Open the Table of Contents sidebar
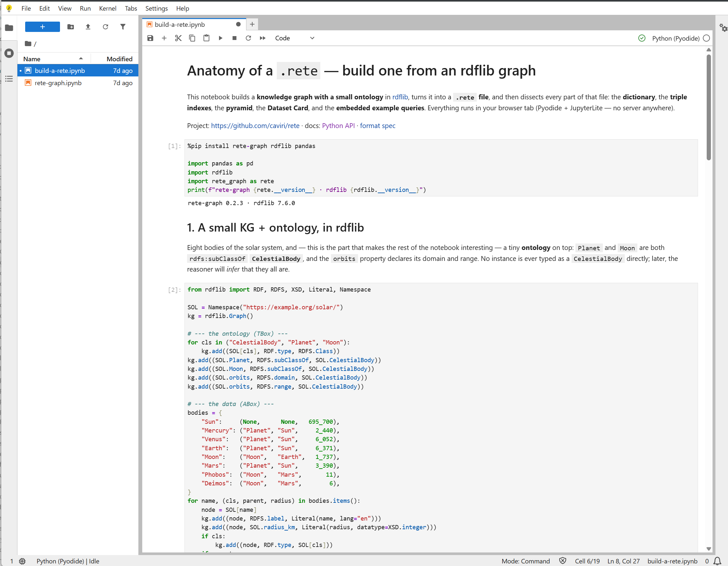The height and width of the screenshot is (566, 728). 9,79
